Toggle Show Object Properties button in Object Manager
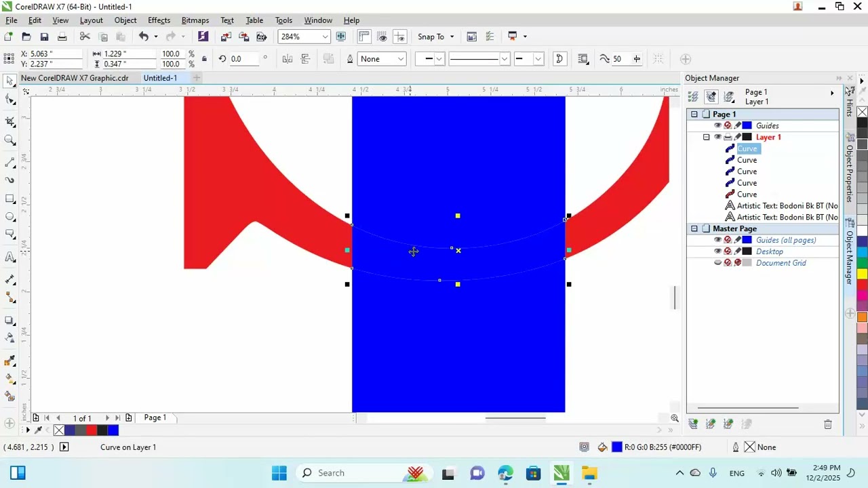 (693, 97)
